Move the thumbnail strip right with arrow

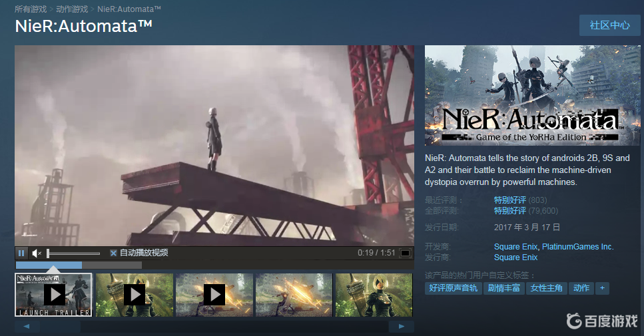coord(402,327)
